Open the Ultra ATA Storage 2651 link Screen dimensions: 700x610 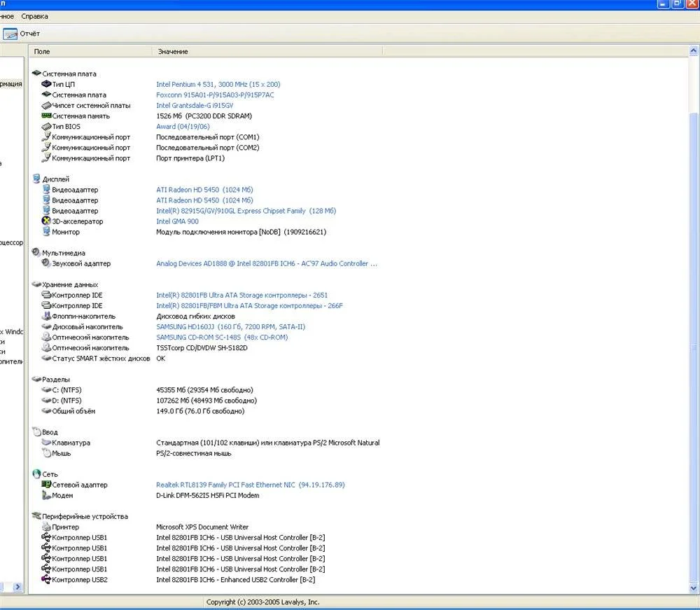click(x=241, y=295)
